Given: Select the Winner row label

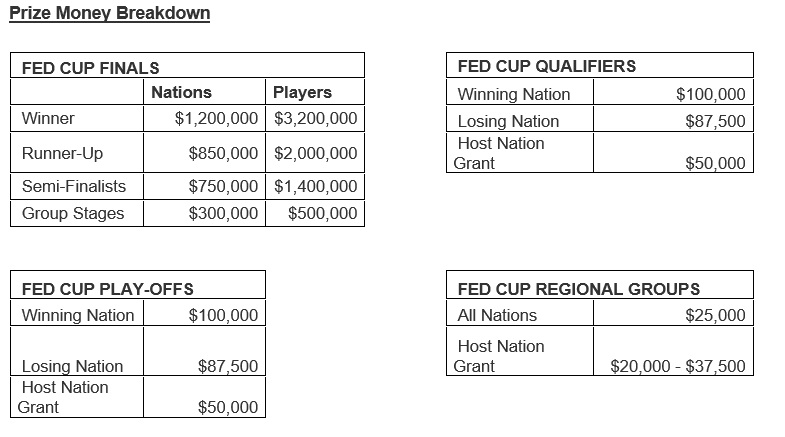Looking at the screenshot, I should pyautogui.click(x=48, y=118).
